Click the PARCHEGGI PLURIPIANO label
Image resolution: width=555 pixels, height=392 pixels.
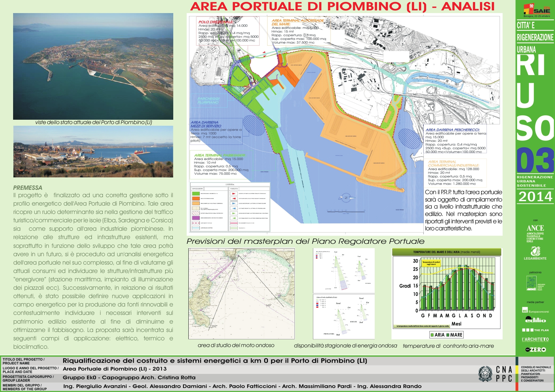(x=209, y=101)
